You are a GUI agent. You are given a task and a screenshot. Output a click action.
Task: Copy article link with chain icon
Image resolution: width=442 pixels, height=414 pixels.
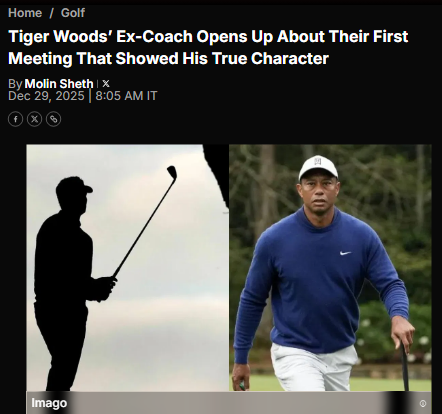pyautogui.click(x=53, y=119)
